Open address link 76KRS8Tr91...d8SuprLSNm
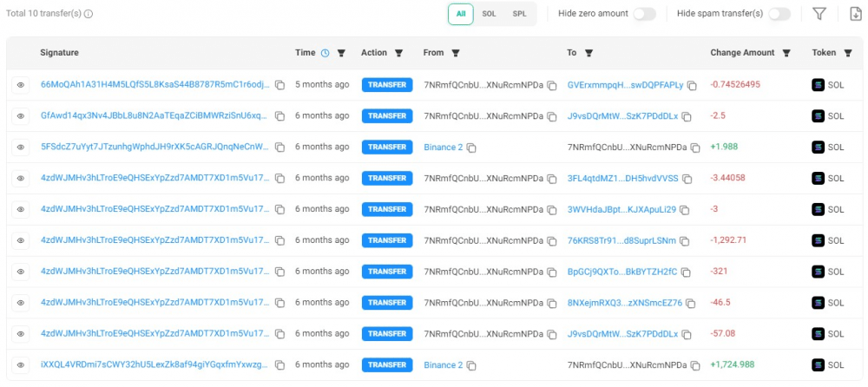This screenshot has height=387, width=868. (621, 240)
